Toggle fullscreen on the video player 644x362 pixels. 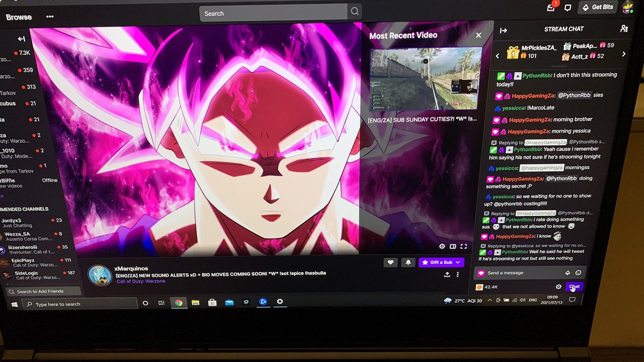pyautogui.click(x=464, y=247)
